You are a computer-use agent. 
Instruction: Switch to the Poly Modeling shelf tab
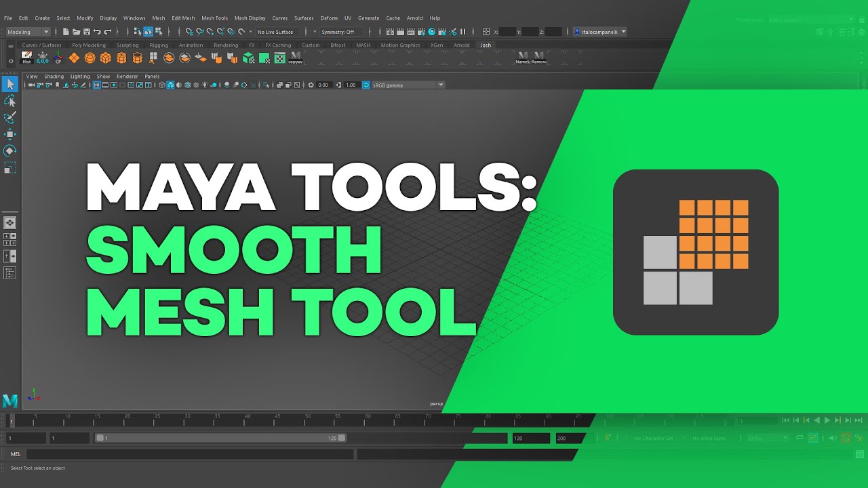(x=89, y=45)
